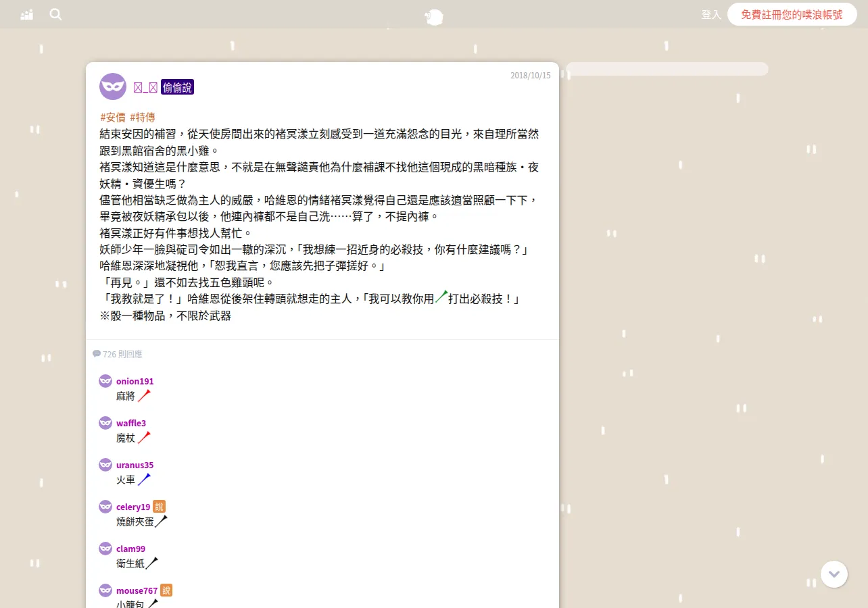Open the Plurk home icon in the top bar
Viewport: 868px width, 608px height.
[x=27, y=14]
